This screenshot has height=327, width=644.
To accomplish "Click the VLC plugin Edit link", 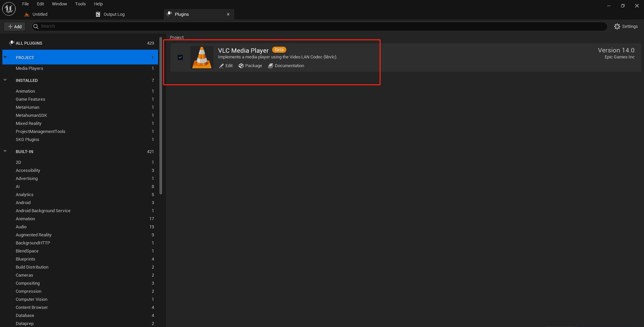I will (226, 66).
